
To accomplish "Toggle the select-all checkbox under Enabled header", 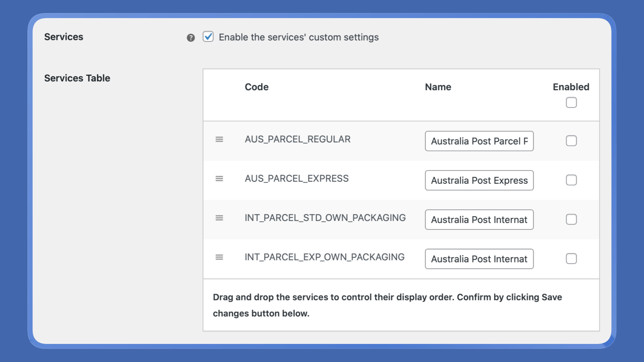I will tap(571, 102).
